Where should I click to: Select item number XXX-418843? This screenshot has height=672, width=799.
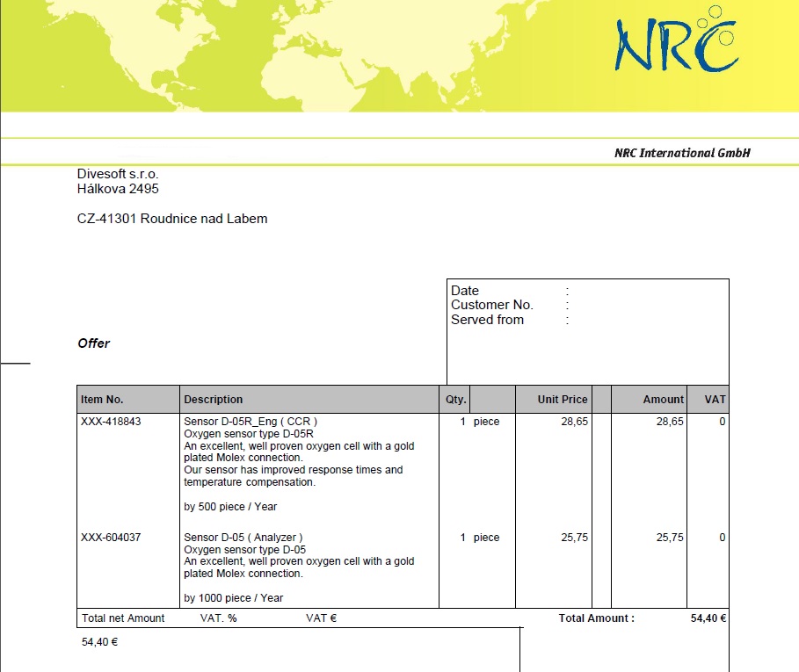click(111, 422)
